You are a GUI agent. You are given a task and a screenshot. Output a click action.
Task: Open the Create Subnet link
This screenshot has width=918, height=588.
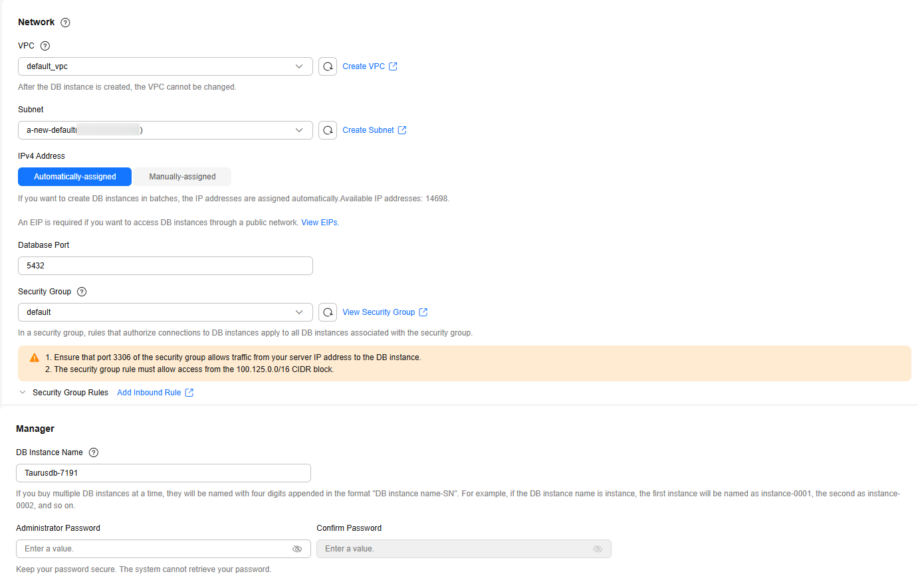point(368,130)
